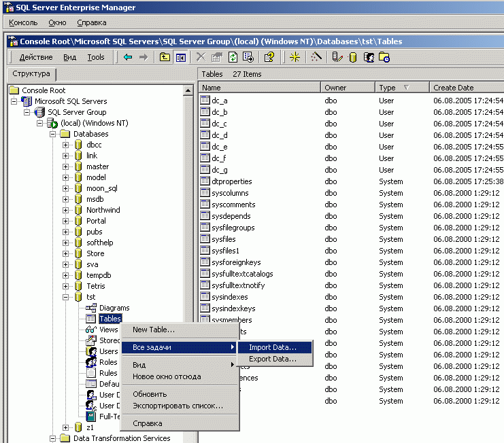The height and width of the screenshot is (443, 504).
Task: Expand the pubs database node
Action: point(65,232)
